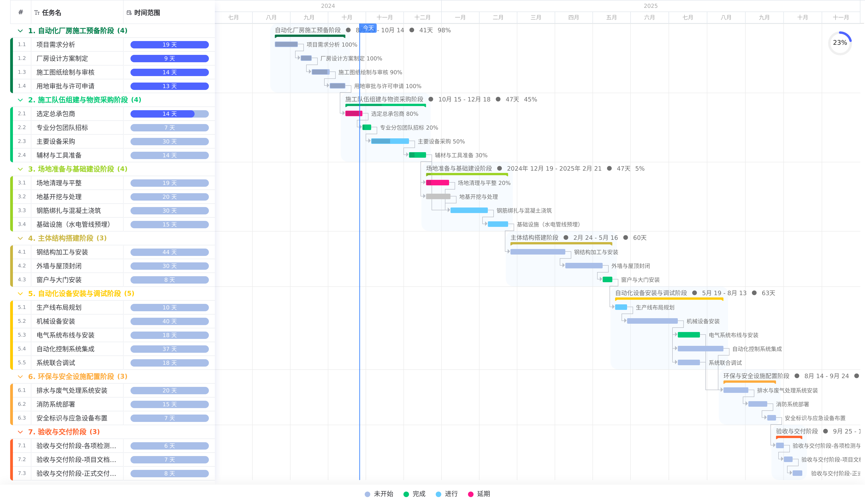Collapse group 5 自动化设备安装与调试阶段
The image size is (865, 504).
(20, 294)
